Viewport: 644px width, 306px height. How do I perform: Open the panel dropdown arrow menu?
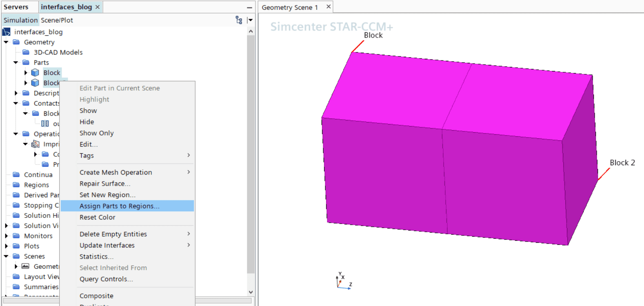coord(250,20)
